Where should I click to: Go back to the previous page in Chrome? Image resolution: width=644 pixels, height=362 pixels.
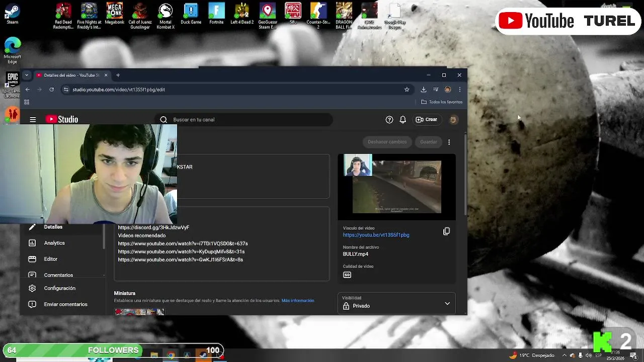click(28, 89)
